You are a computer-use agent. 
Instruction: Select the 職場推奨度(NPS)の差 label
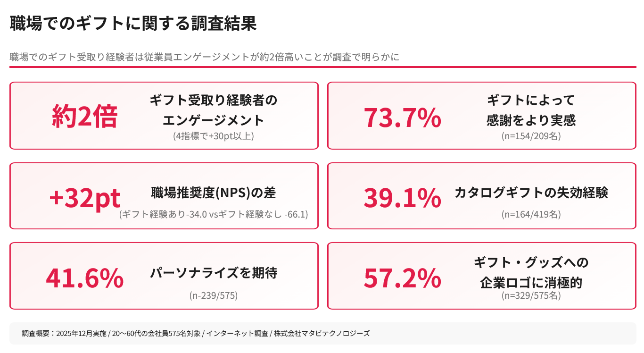point(213,193)
